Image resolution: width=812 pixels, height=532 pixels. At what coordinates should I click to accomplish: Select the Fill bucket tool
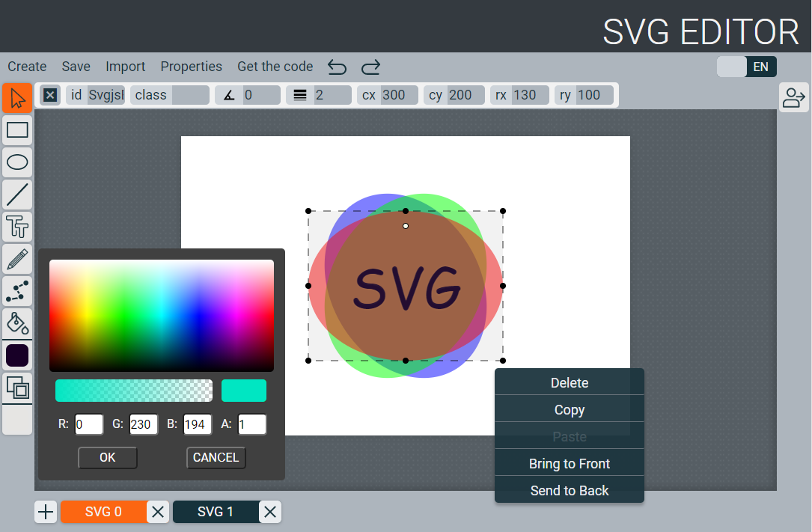(16, 323)
